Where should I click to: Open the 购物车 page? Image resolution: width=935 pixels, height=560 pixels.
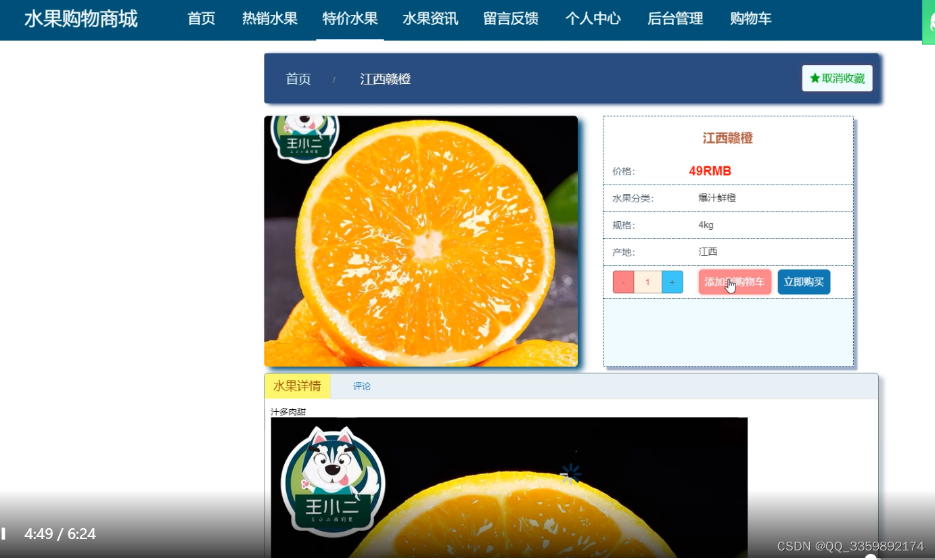pyautogui.click(x=751, y=19)
